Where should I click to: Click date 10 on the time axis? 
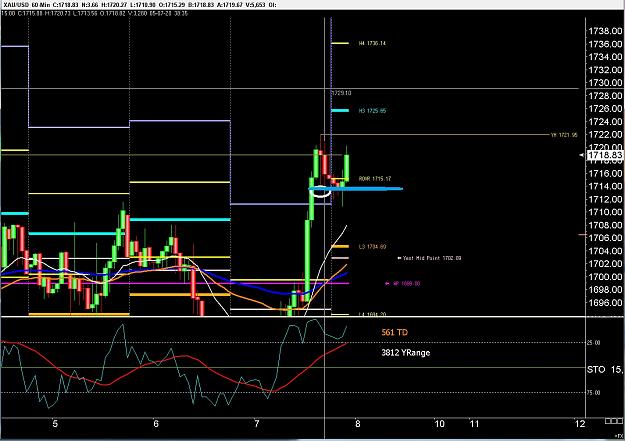[439, 423]
